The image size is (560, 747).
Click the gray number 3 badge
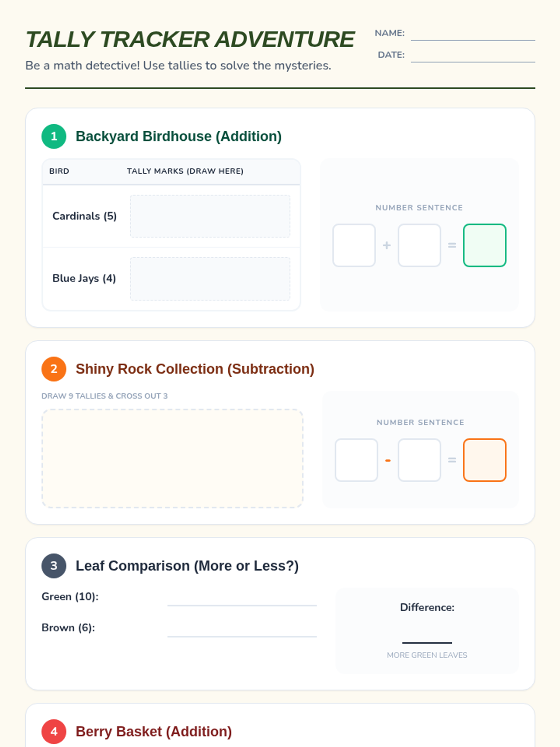[x=54, y=566]
